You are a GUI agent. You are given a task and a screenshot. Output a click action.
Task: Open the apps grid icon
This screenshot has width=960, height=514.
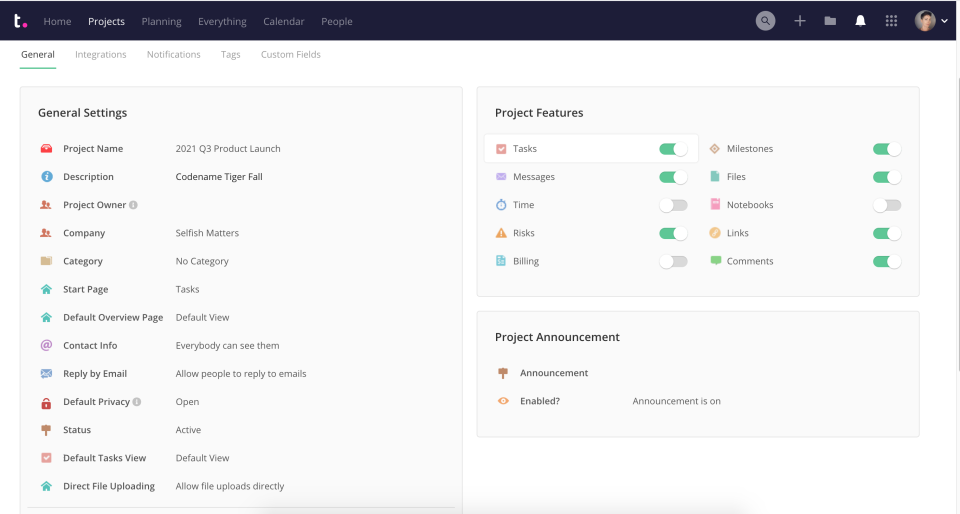pos(891,21)
